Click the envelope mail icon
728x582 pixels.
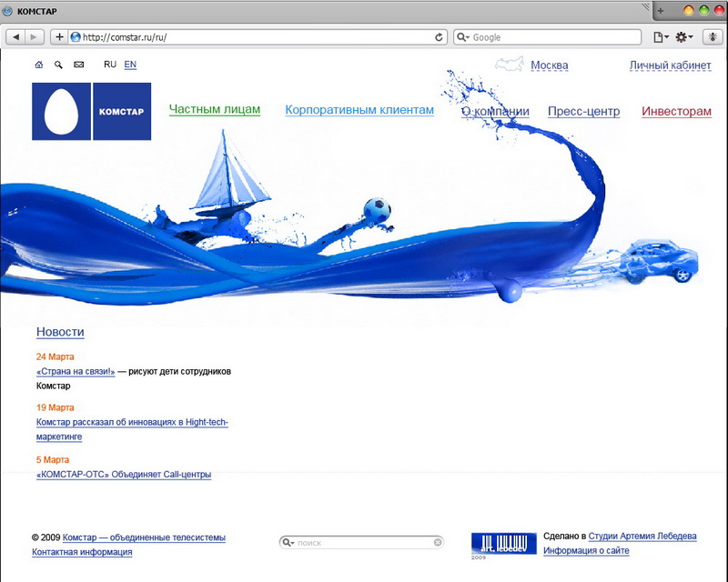[79, 65]
